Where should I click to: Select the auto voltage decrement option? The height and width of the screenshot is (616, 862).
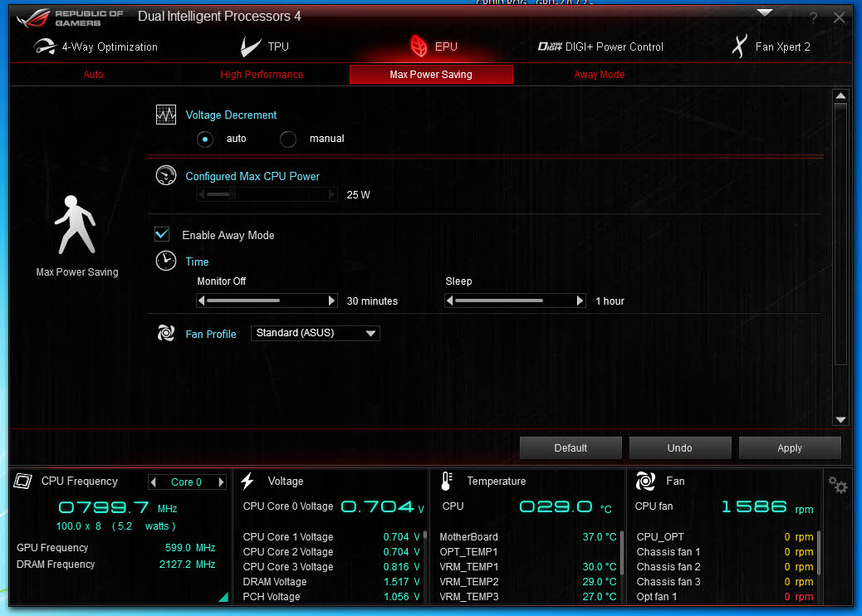205,139
